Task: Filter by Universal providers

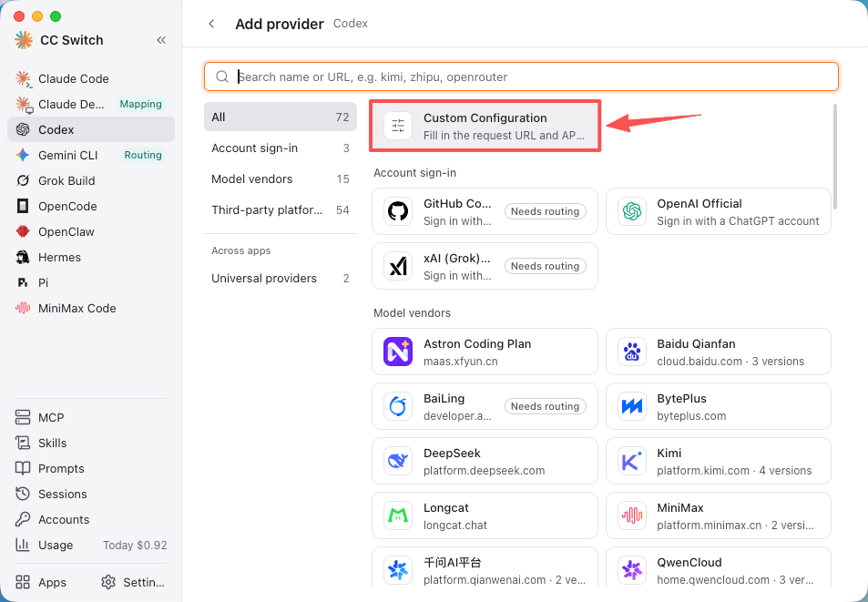Action: [281, 278]
